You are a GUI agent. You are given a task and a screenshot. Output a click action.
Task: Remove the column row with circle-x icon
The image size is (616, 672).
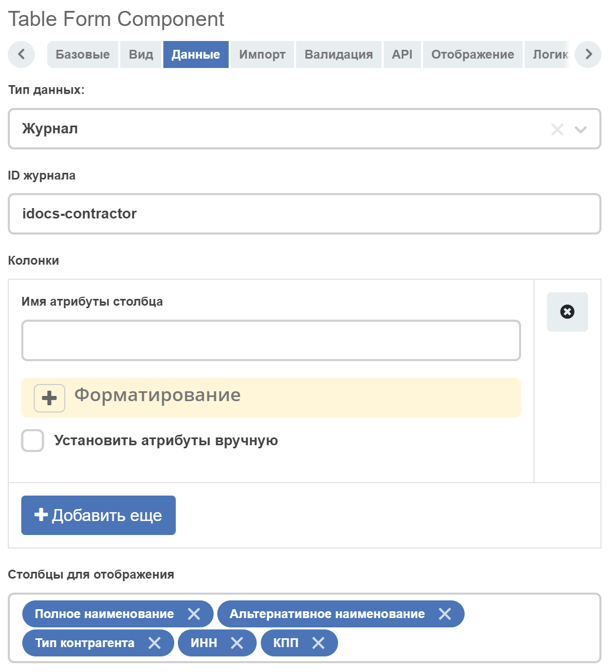(567, 311)
